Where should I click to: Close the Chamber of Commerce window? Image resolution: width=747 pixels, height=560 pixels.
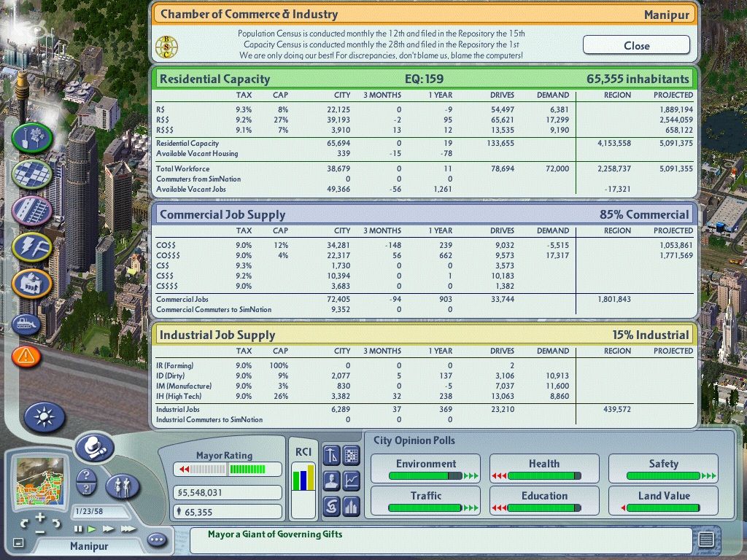point(636,46)
